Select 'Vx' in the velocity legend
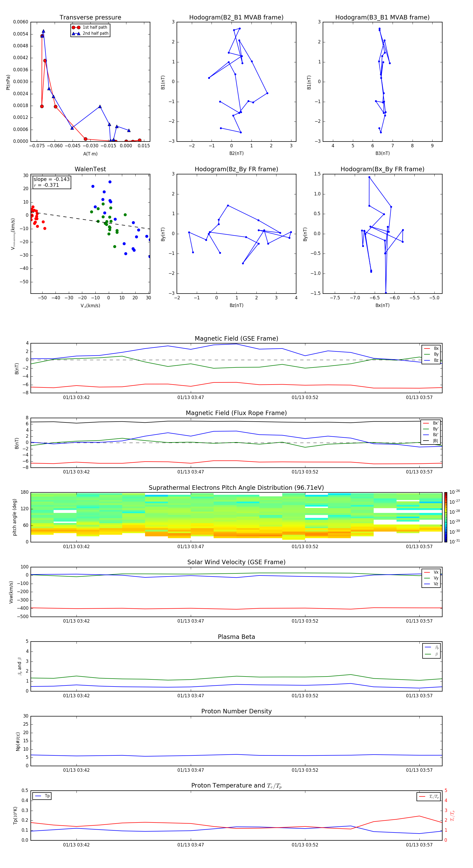Screen dimensions: 473x868 (x=431, y=572)
